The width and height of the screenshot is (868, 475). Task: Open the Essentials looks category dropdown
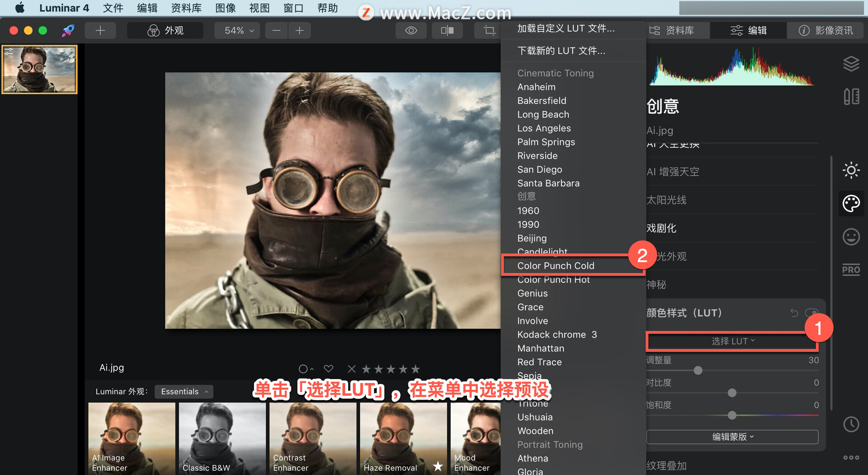[x=184, y=391]
